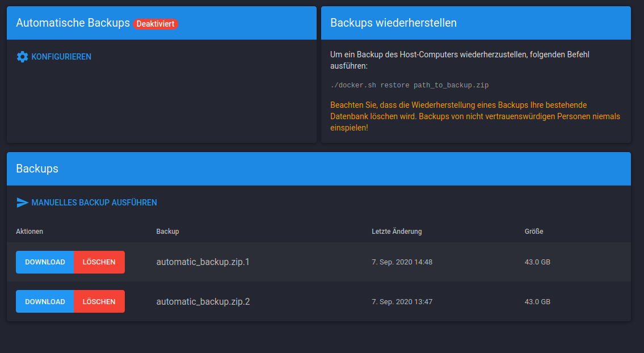Viewport: 644px width, 353px height.
Task: Click the 43.0 GB size of automatic_backup.zip.2
Action: tap(537, 301)
